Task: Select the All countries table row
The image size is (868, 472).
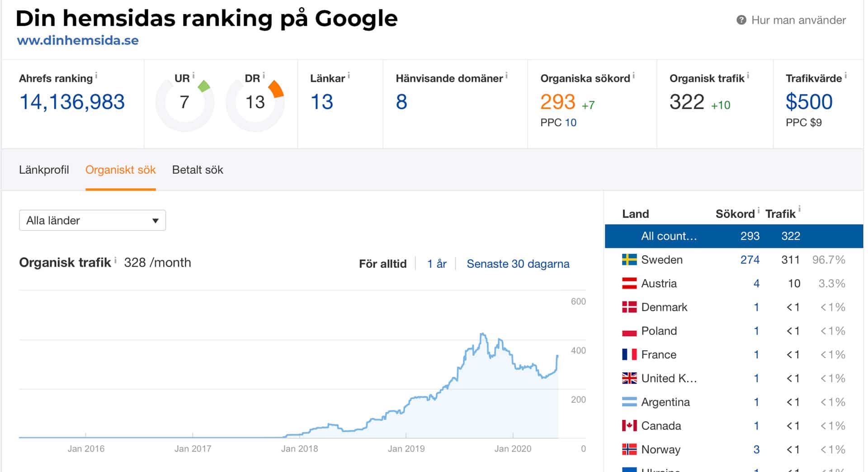Action: coord(733,236)
